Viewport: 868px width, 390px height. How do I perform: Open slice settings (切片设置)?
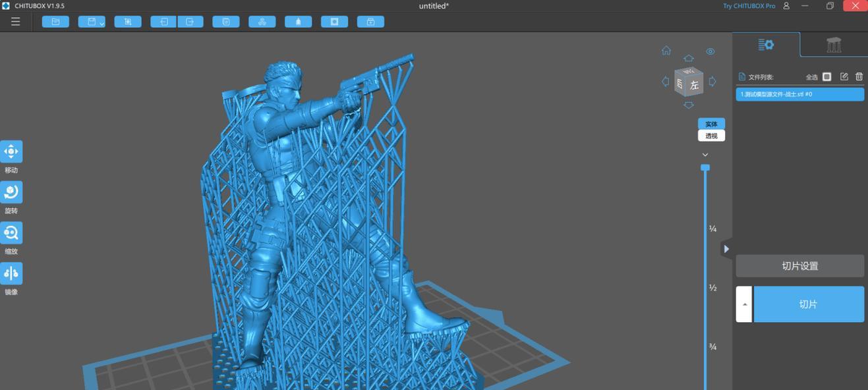coord(800,266)
